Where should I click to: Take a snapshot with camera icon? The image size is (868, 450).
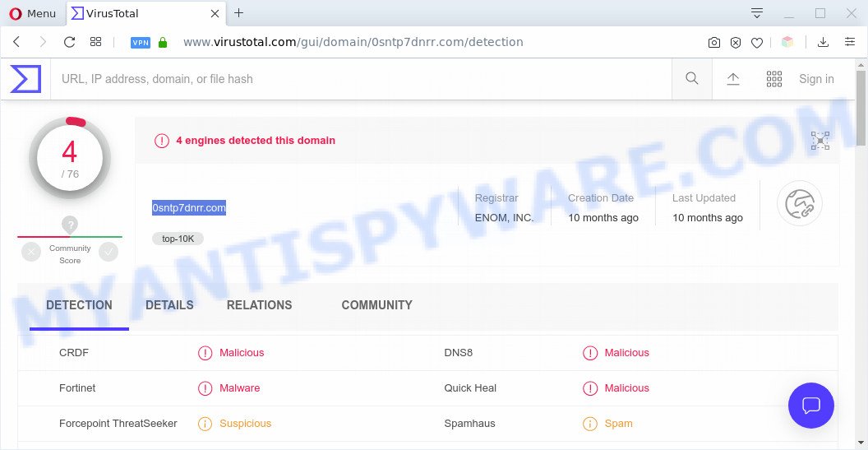point(714,43)
